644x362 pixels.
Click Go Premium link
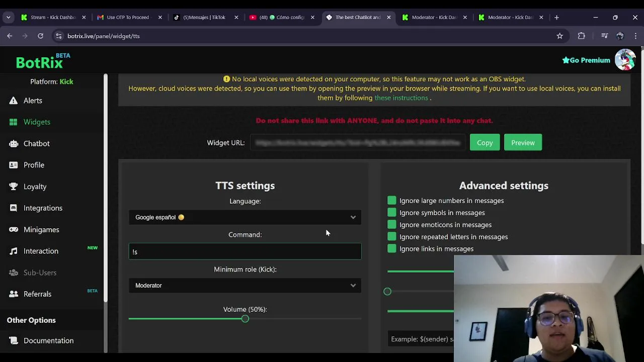586,60
